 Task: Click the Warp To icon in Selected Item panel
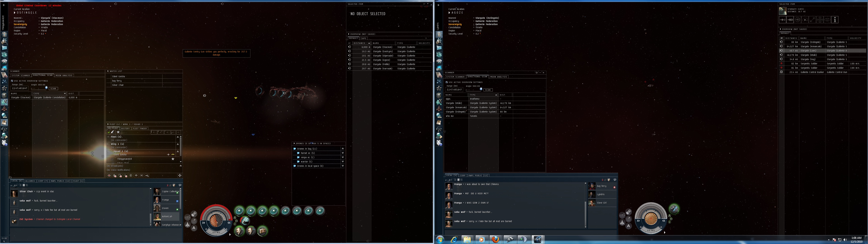click(x=790, y=20)
